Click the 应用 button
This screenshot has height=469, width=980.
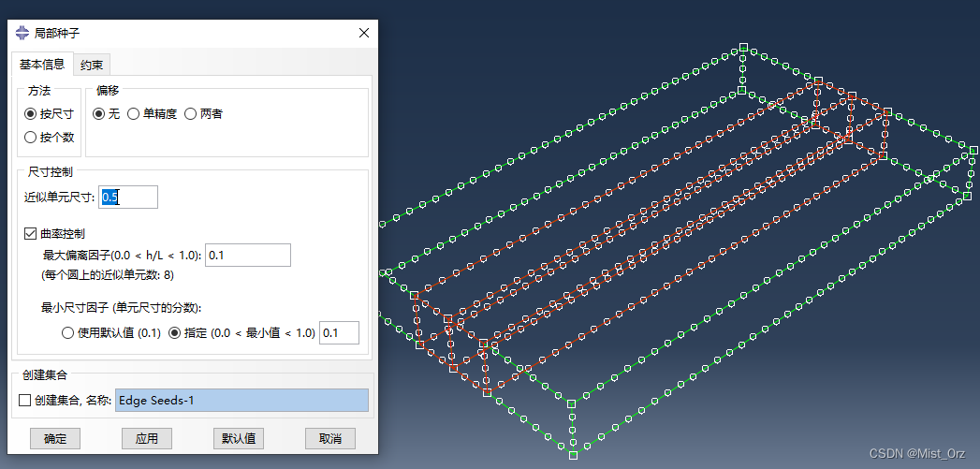click(x=147, y=438)
